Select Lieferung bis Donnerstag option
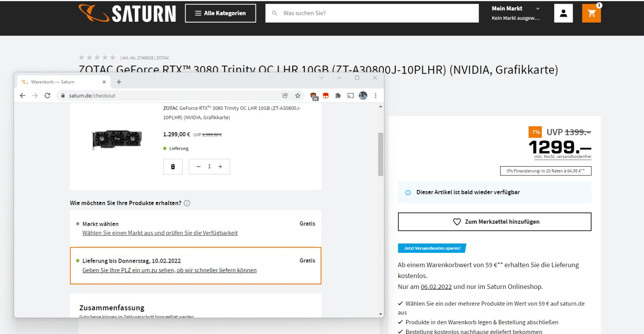Screen dimensions: 644x334 (196, 266)
